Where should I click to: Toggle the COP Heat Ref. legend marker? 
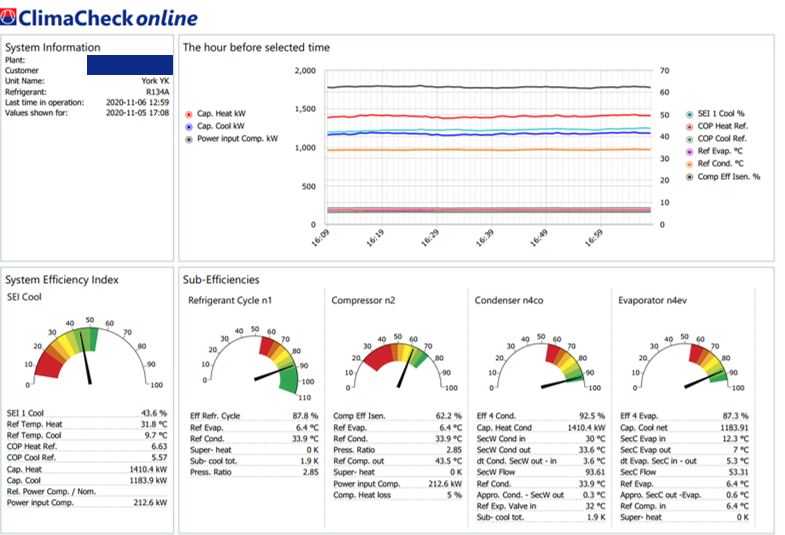(x=689, y=127)
